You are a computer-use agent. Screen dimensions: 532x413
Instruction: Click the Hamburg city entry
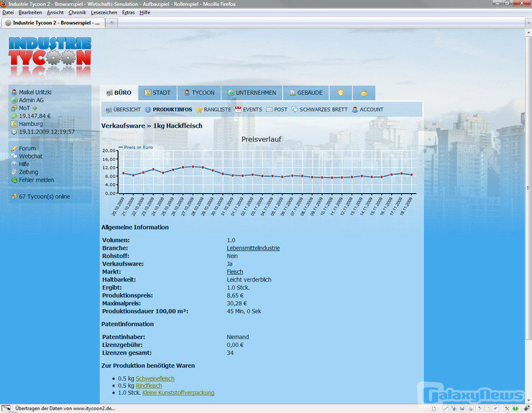click(31, 124)
